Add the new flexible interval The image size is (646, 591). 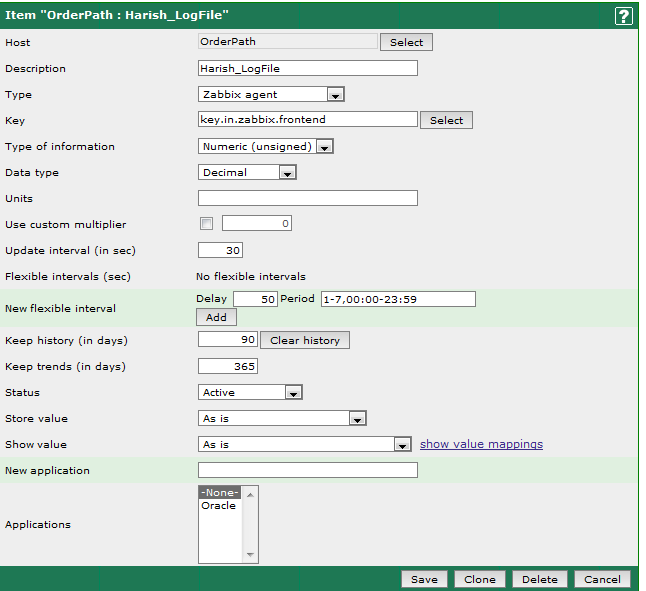(x=216, y=317)
